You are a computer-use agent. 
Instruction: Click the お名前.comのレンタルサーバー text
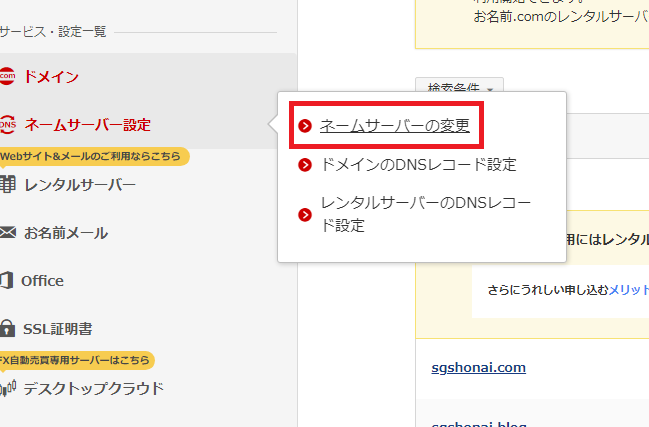pos(561,17)
